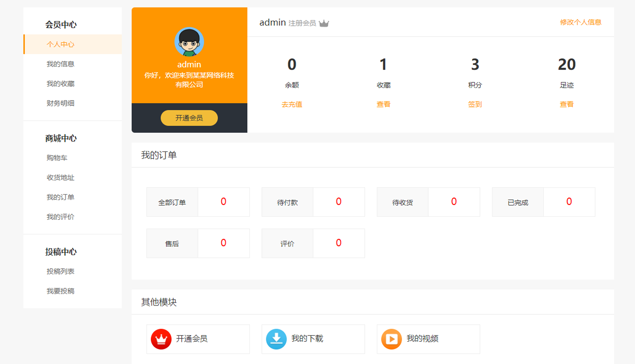
Task: Open 投稿列表 in the sidebar
Action: pyautogui.click(x=60, y=271)
